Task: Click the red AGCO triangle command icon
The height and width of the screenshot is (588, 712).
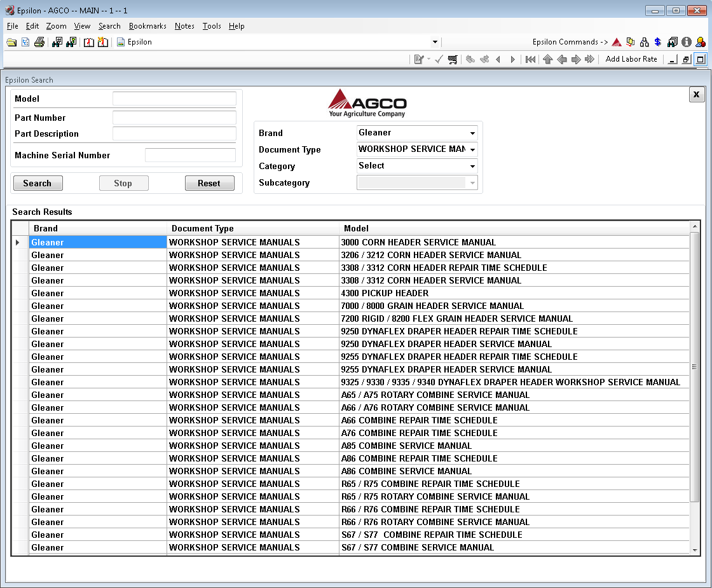Action: coord(616,42)
